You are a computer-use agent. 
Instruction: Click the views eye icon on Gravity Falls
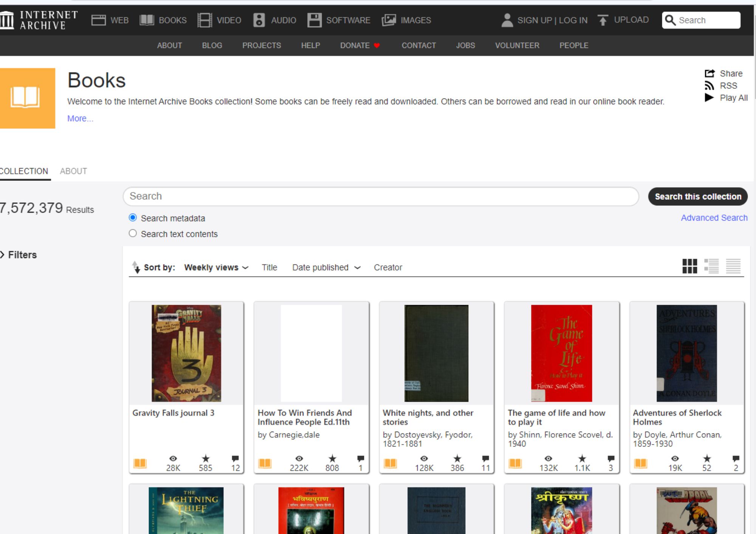[173, 458]
